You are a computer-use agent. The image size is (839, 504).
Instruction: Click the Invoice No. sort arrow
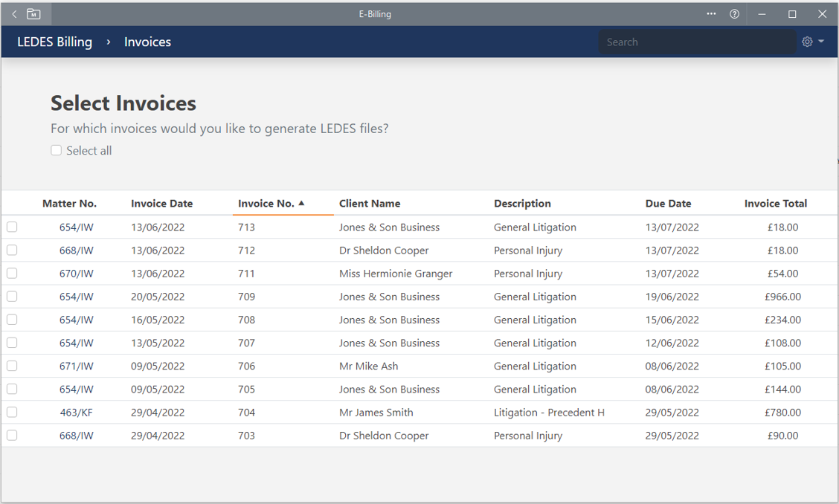tap(301, 203)
